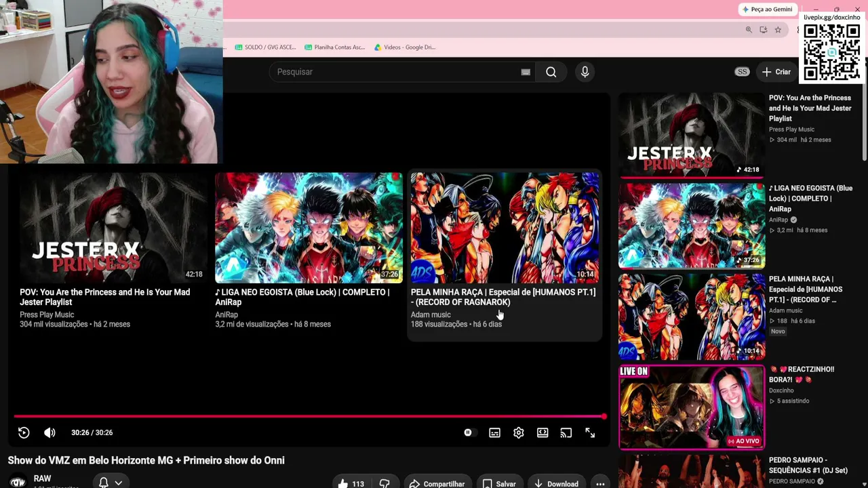The image size is (868, 488).
Task: Click the Compartilhar share button
Action: pyautogui.click(x=437, y=483)
